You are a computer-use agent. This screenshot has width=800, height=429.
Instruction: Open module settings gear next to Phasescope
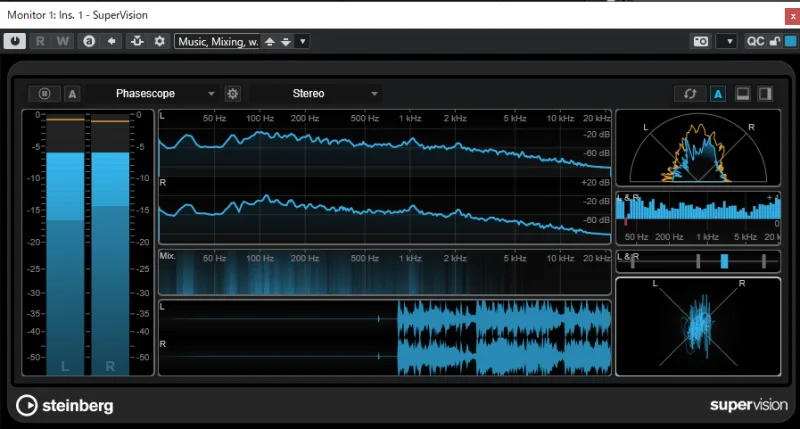[x=233, y=94]
